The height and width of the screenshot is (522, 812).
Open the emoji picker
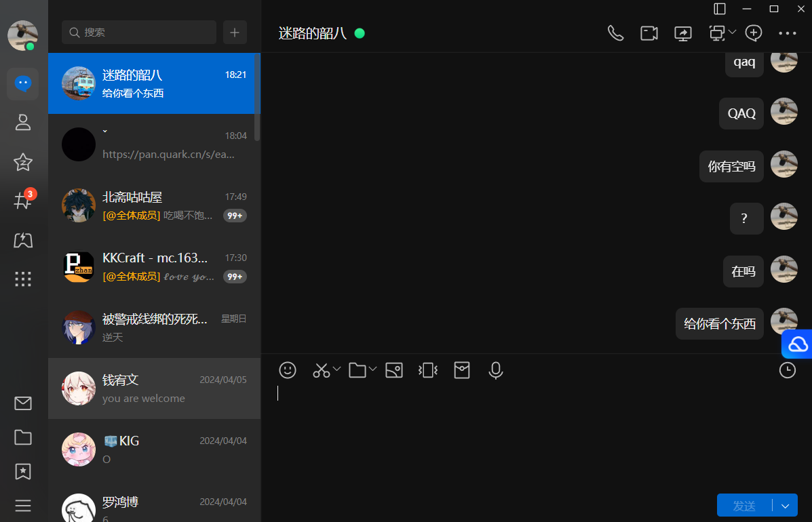click(288, 370)
